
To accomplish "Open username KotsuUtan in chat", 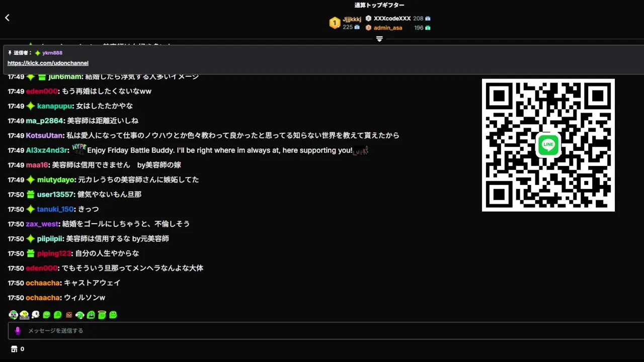I will point(44,136).
